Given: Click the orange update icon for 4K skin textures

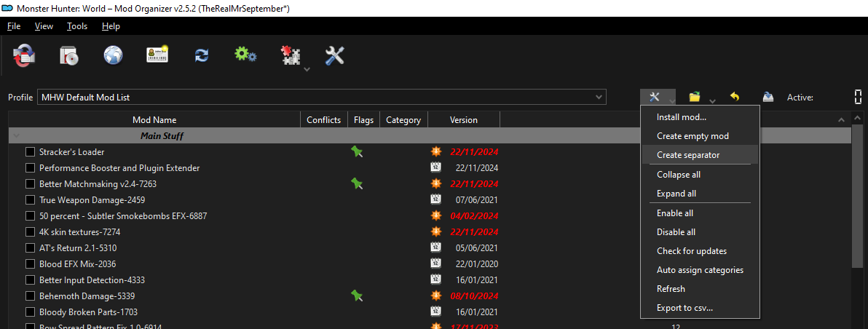Looking at the screenshot, I should pos(436,231).
